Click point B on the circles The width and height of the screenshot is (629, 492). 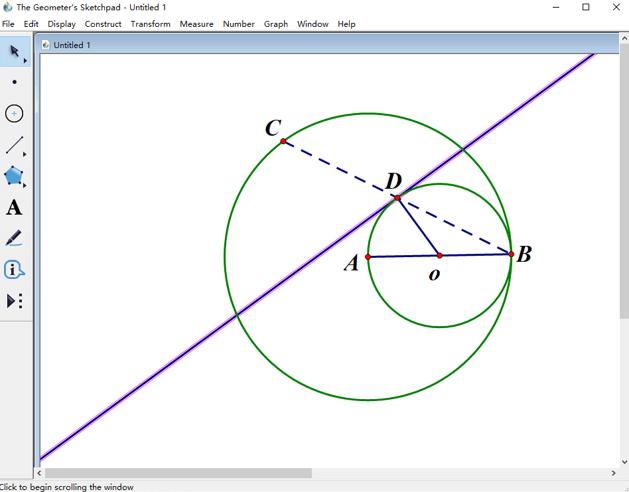coord(511,254)
